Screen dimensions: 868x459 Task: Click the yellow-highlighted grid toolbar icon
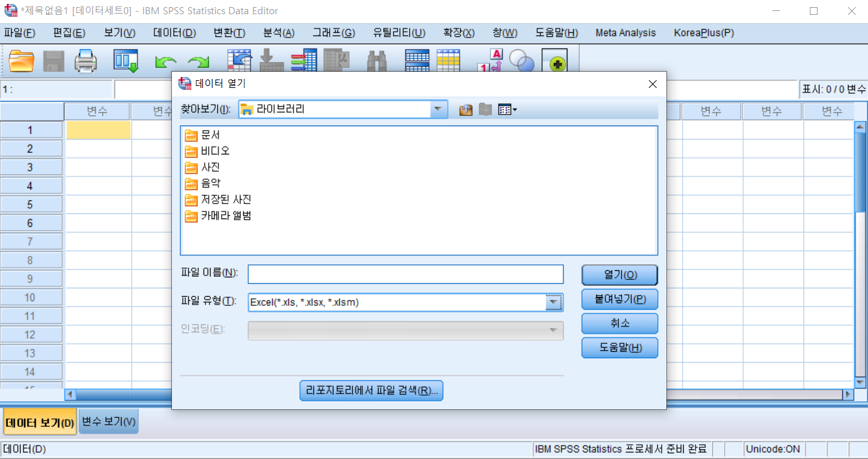tap(448, 61)
